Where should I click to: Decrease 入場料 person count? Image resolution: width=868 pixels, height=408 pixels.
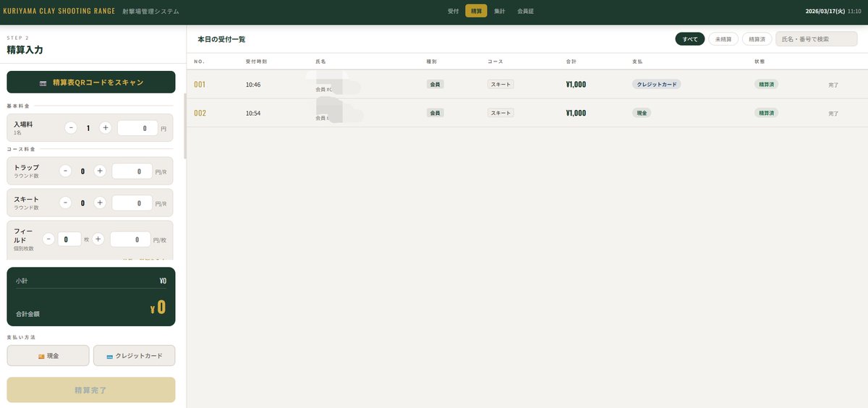(71, 127)
